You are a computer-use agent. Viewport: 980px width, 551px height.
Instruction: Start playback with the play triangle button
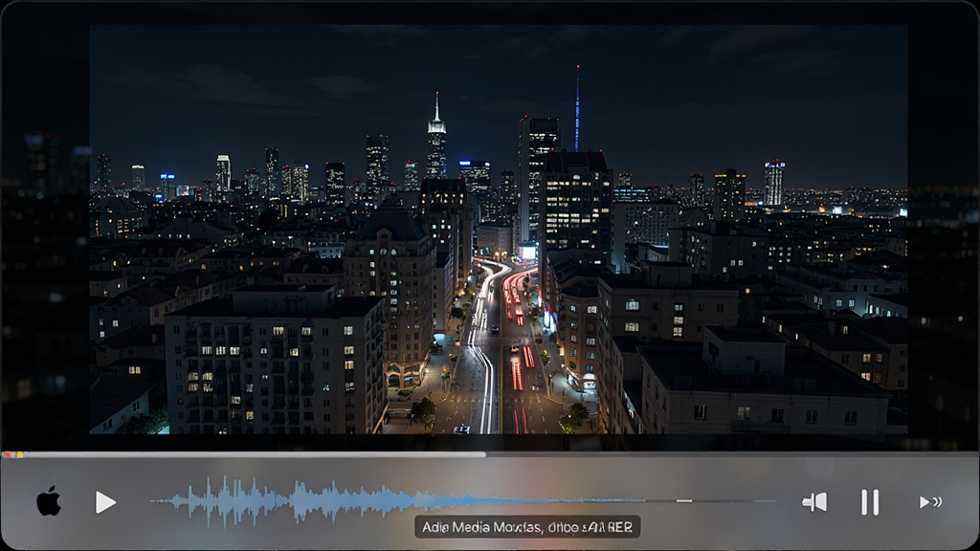[105, 502]
